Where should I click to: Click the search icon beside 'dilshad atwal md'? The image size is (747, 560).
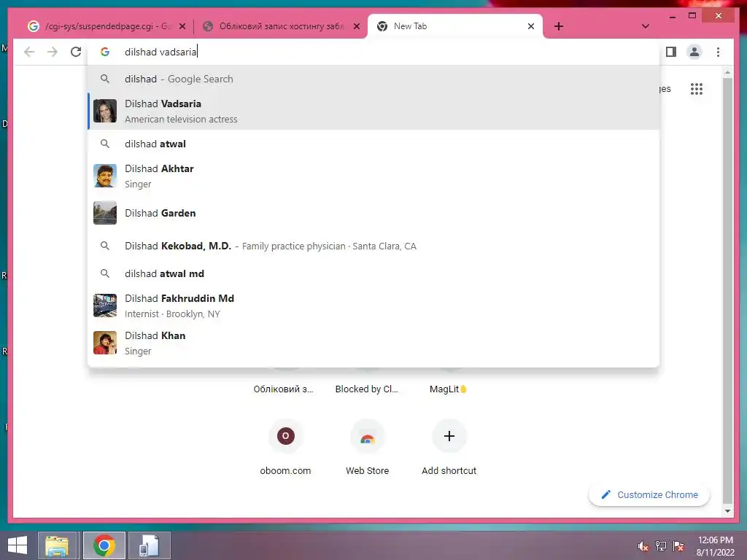pyautogui.click(x=105, y=273)
